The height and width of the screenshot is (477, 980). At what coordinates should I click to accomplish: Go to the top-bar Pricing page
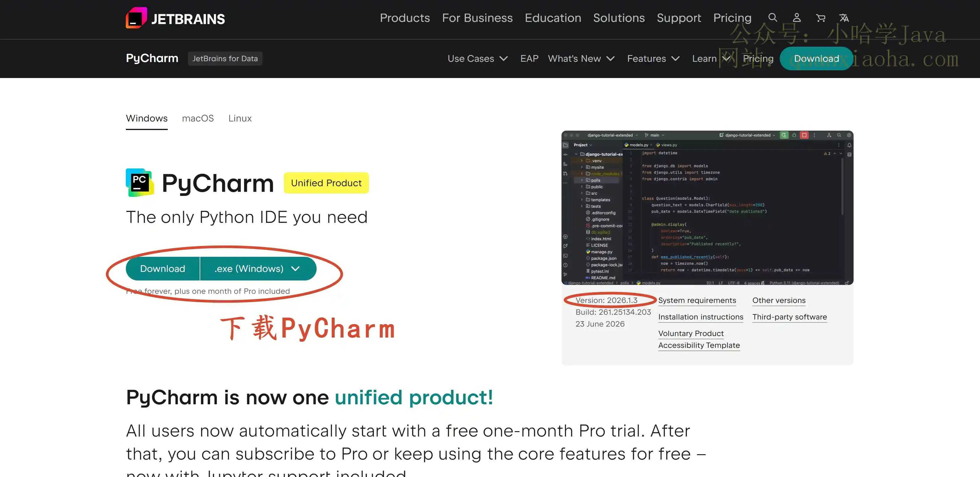pos(732,18)
